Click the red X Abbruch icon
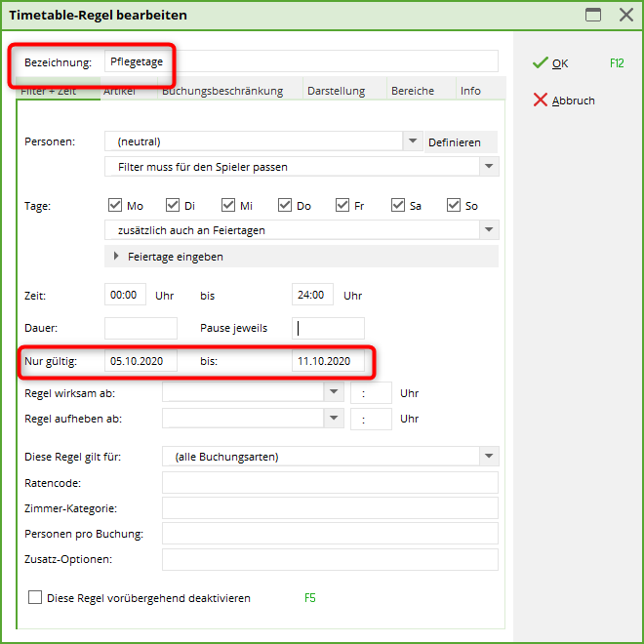The width and height of the screenshot is (644, 644). [540, 101]
